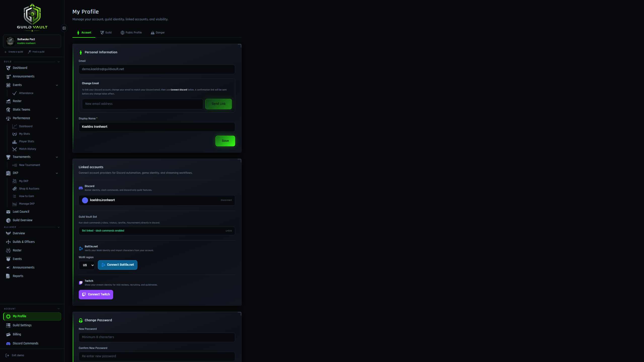Click the Connect Twitch button
The height and width of the screenshot is (362, 644).
pos(96,294)
